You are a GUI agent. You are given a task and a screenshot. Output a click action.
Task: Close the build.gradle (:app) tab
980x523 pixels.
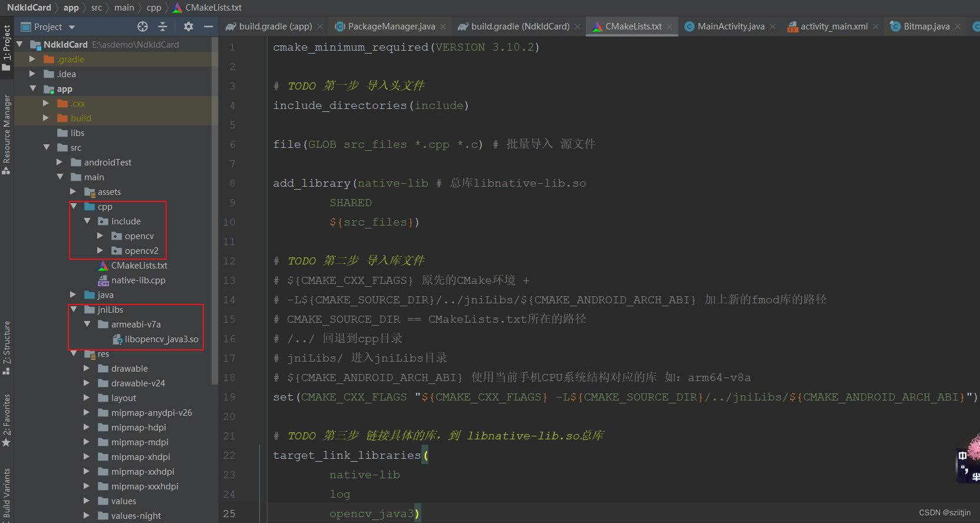click(320, 27)
